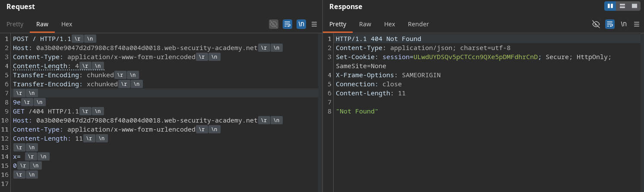
Task: Click the Set-Cookie session value
Action: [x=476, y=57]
